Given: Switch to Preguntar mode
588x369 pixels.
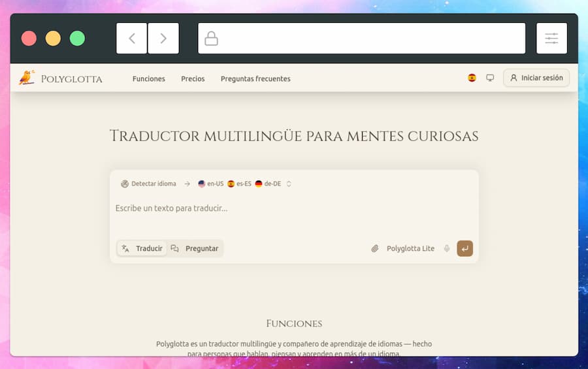Looking at the screenshot, I should pos(195,248).
